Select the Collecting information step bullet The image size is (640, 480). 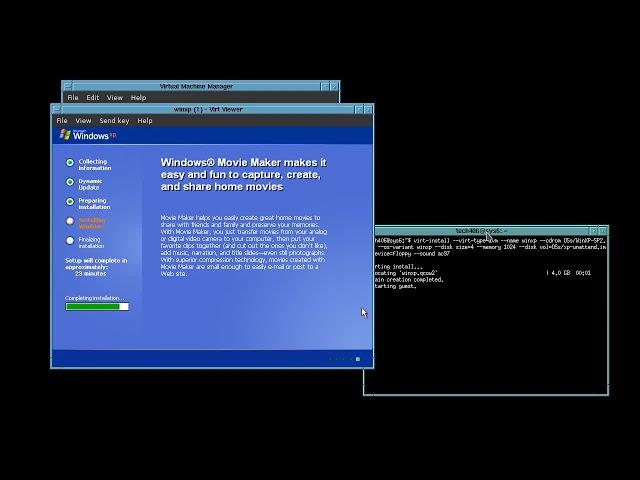point(70,162)
